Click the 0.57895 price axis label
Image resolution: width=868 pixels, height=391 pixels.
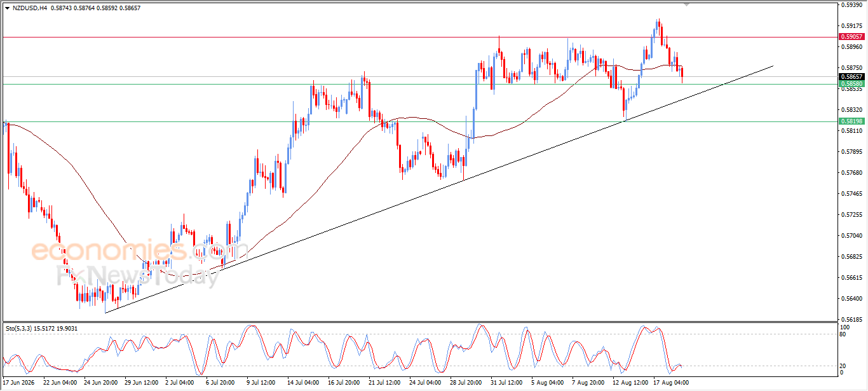tap(851, 152)
